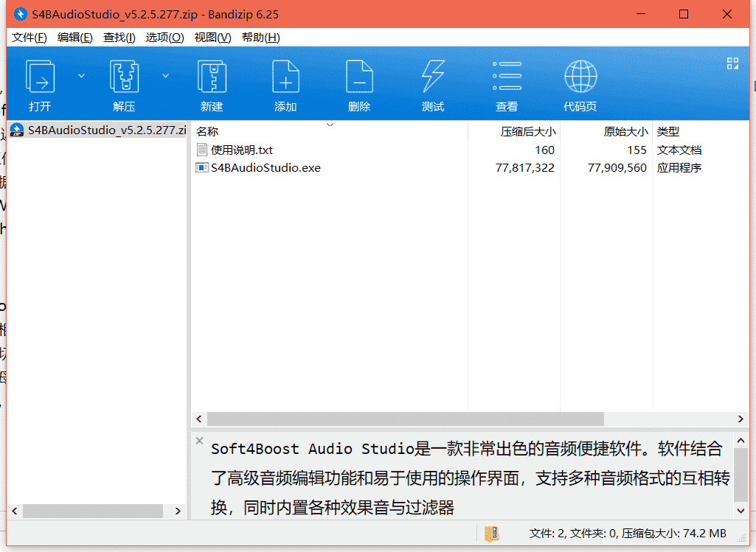Click the 160 compressed size cell

pos(544,150)
